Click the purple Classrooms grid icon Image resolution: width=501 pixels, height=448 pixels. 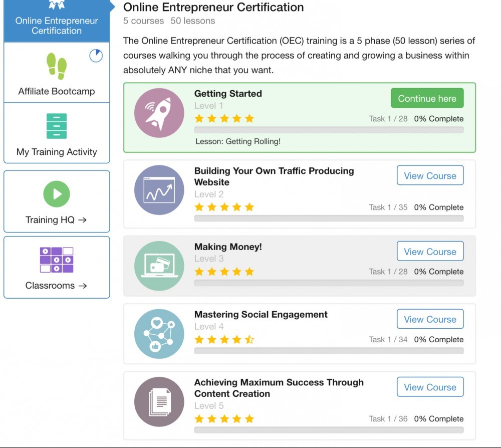(57, 260)
